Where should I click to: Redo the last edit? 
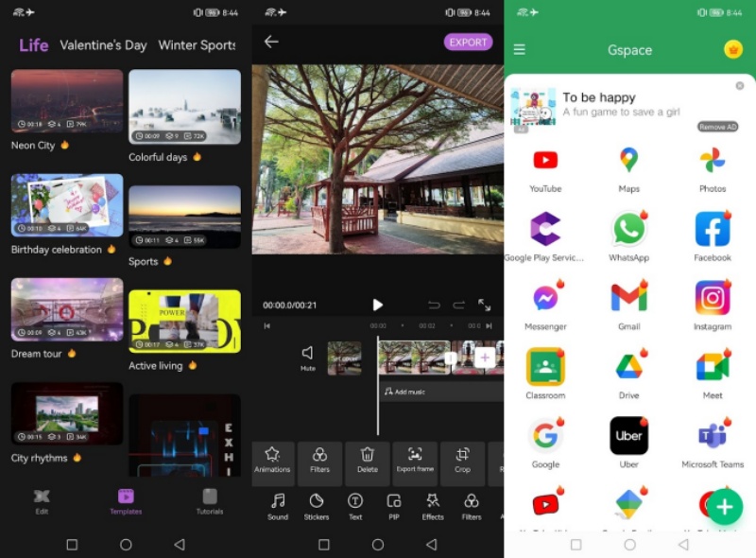point(458,305)
